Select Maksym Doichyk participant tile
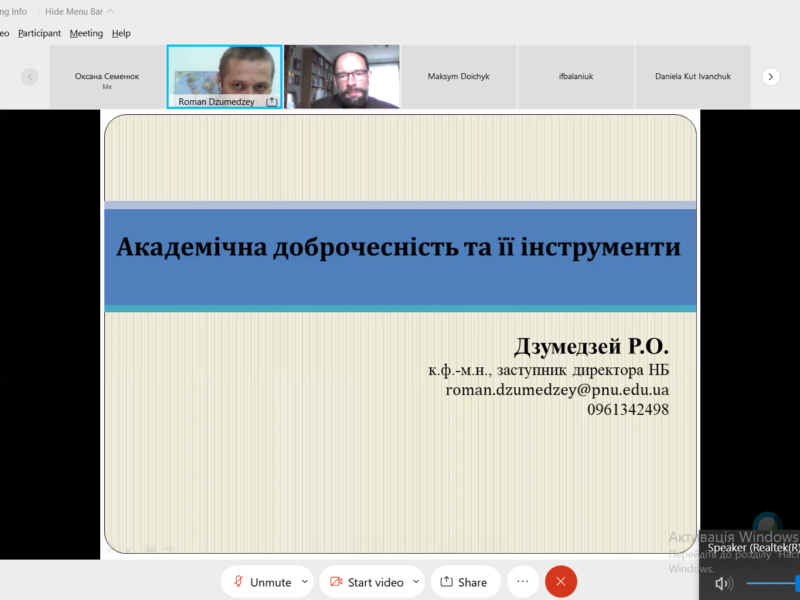 [458, 76]
